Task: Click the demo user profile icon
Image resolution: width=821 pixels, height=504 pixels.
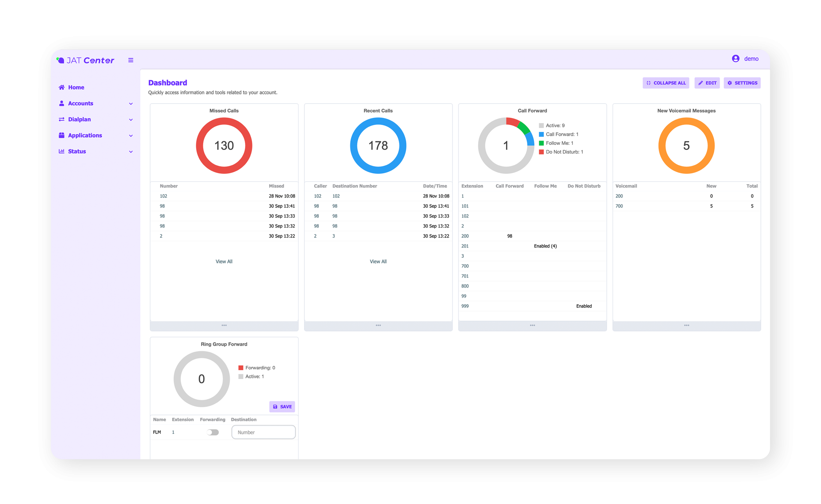Action: point(735,59)
